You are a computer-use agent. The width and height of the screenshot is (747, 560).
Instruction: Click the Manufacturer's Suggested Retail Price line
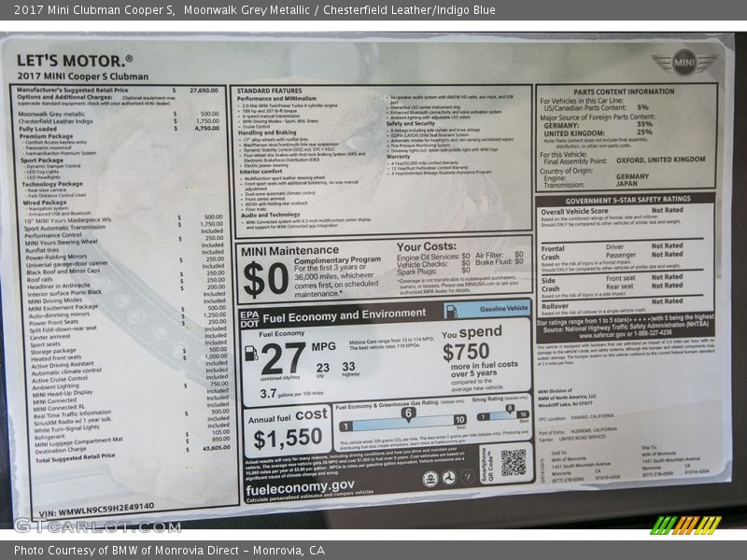point(73,90)
